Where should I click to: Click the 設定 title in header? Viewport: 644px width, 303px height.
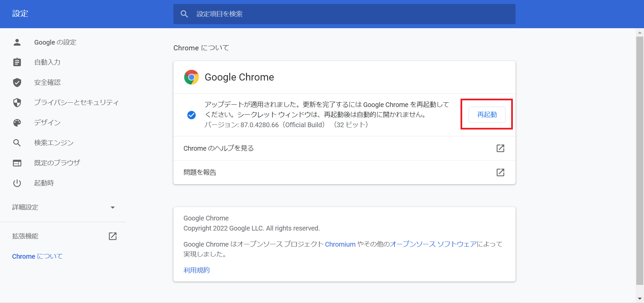coord(20,14)
